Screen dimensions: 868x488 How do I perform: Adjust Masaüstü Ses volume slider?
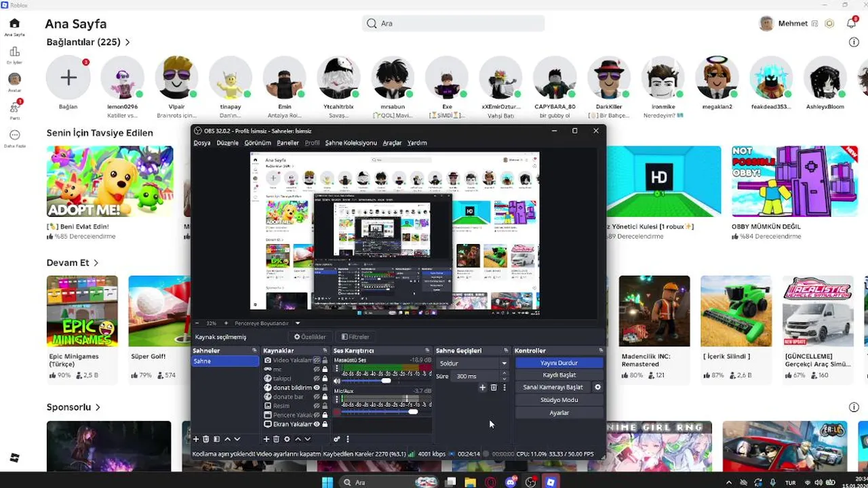(x=386, y=381)
